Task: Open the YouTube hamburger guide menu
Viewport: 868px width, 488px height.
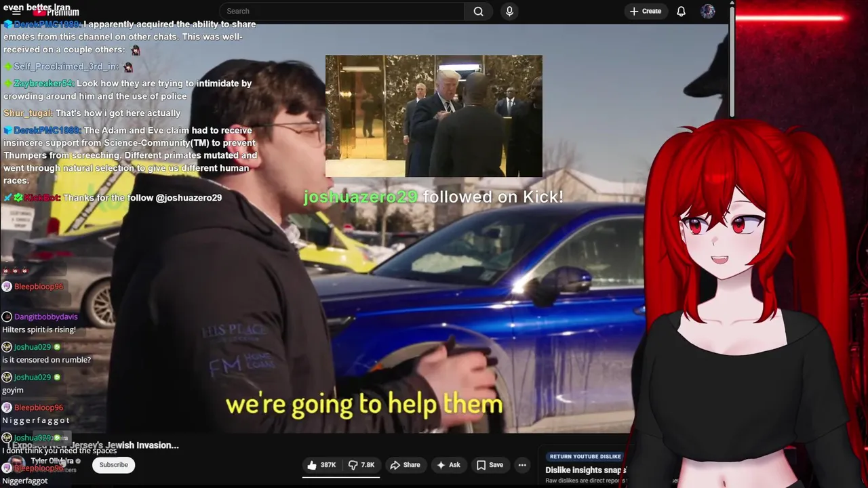Action: click(x=16, y=12)
